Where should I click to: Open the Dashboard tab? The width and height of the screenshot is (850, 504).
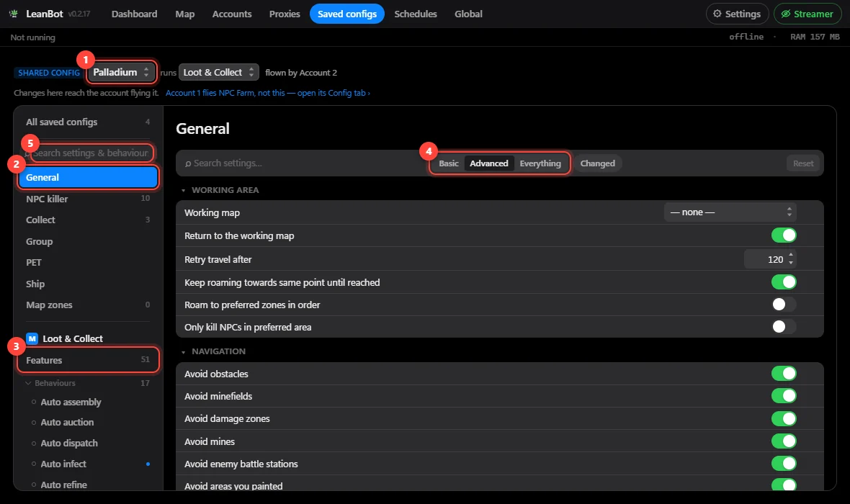135,14
